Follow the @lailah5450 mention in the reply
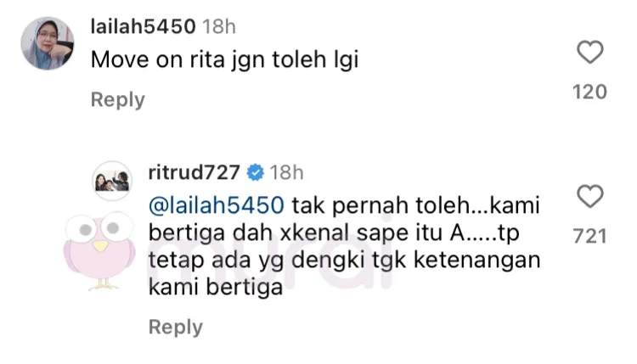The height and width of the screenshot is (364, 637). point(216,205)
